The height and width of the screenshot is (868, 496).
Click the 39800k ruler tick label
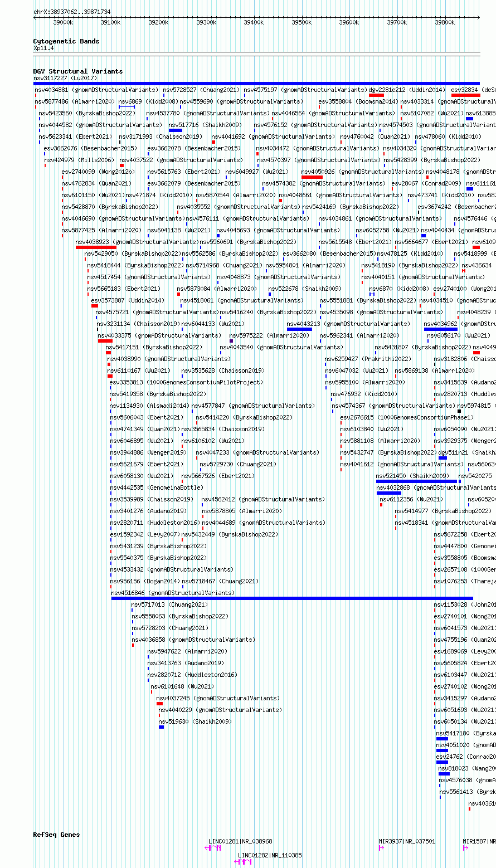click(x=445, y=22)
